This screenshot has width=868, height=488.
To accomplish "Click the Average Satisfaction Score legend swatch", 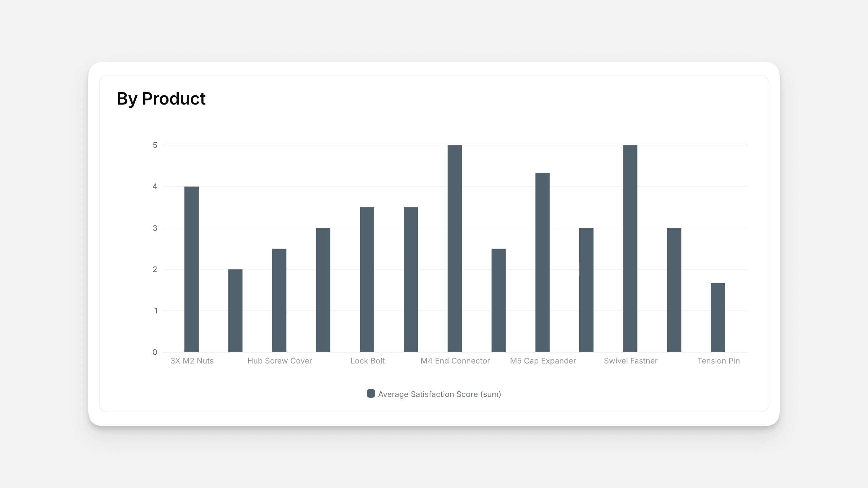I will click(371, 393).
